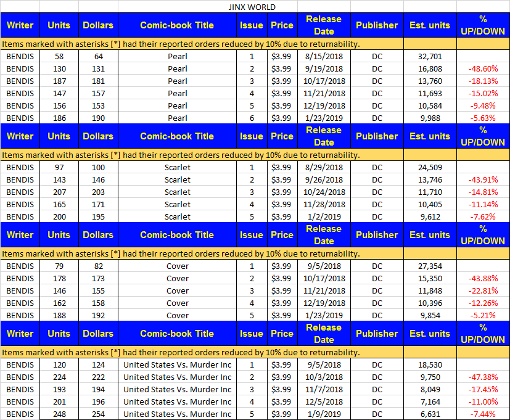Click the -11.14% change cell
The width and height of the screenshot is (510, 420).
(x=483, y=204)
